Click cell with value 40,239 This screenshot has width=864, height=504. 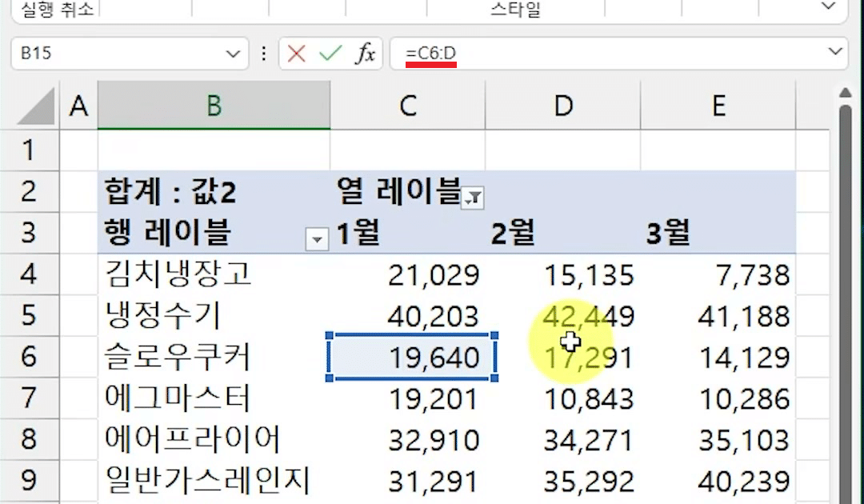718,480
